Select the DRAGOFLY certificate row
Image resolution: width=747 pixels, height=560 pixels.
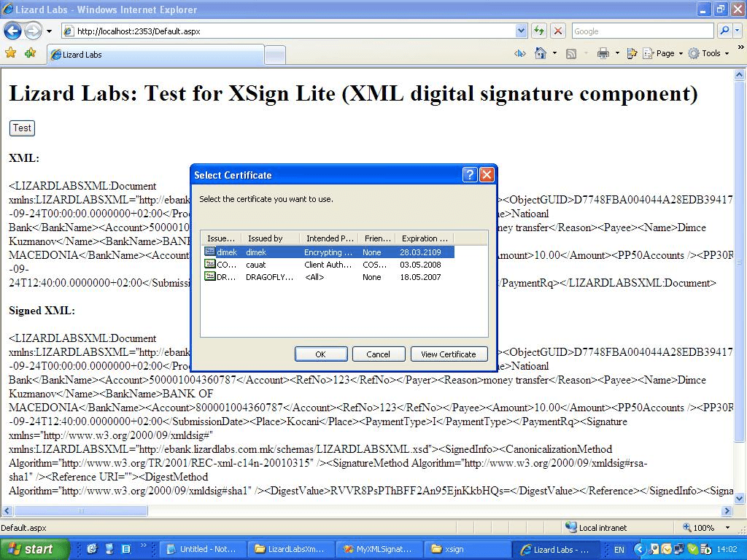click(x=328, y=277)
